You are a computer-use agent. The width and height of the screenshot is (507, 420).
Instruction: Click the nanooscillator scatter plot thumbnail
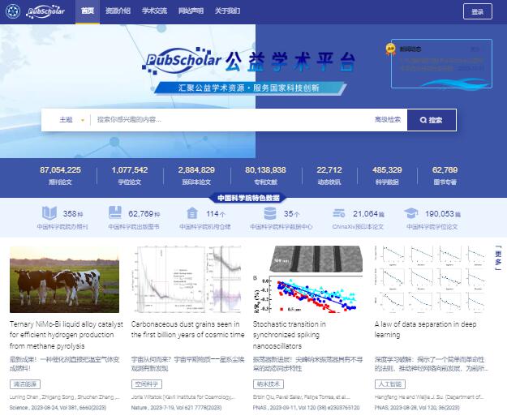(x=307, y=280)
